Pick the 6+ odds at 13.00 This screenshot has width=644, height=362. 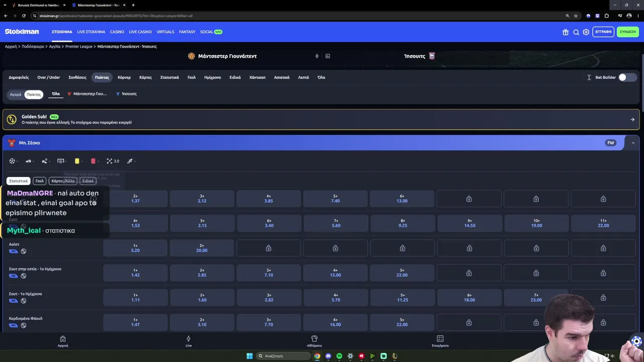coord(402,199)
